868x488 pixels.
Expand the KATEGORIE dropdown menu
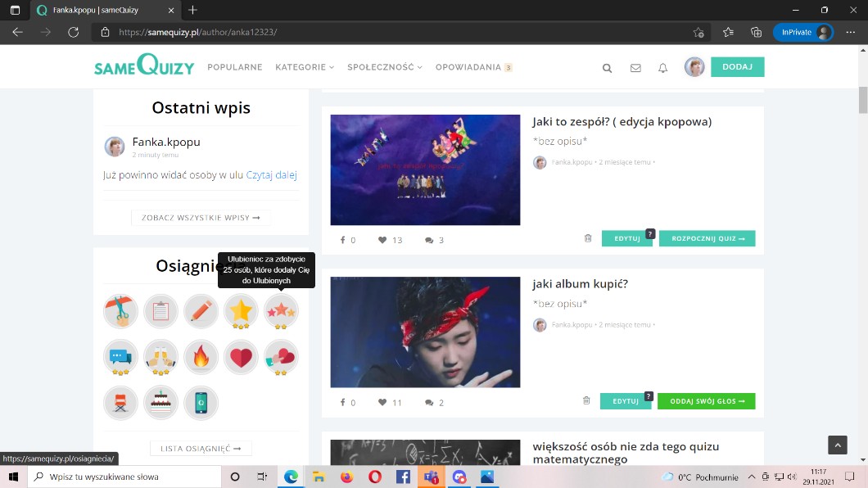(x=305, y=67)
